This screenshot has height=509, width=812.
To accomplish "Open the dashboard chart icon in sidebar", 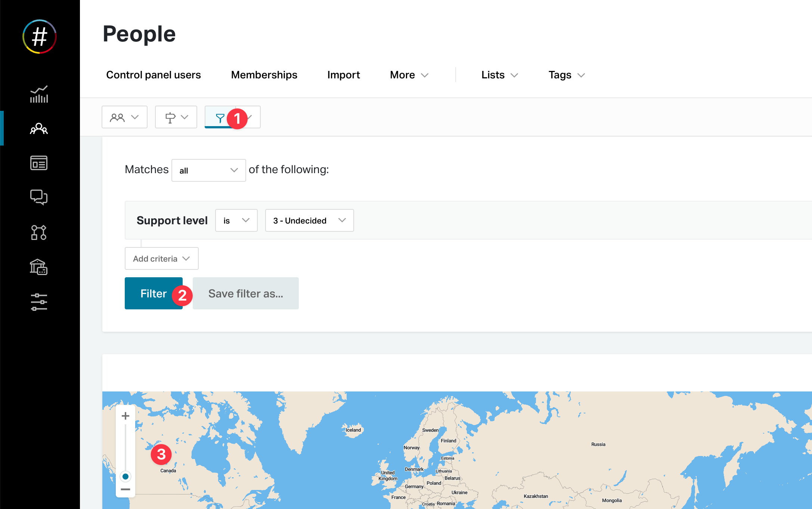I will pos(39,94).
